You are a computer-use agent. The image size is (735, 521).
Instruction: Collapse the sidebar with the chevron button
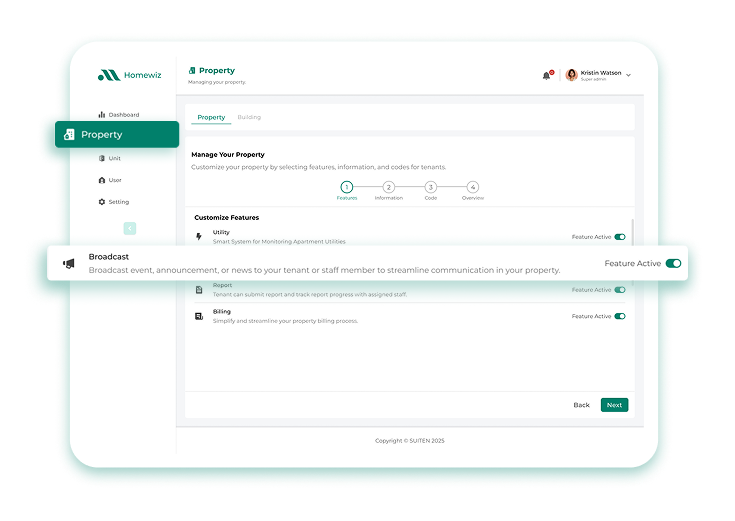tap(130, 228)
